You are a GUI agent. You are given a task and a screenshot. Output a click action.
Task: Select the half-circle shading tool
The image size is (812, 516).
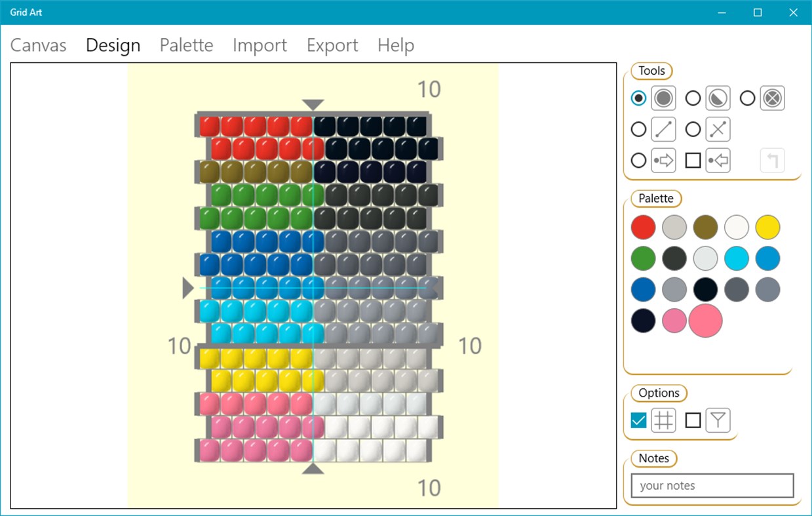click(x=717, y=98)
